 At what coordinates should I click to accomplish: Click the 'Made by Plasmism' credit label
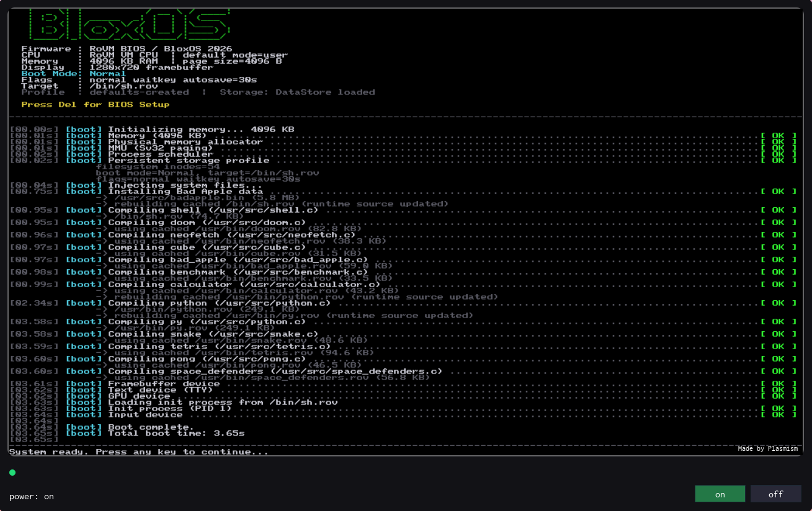(x=769, y=448)
